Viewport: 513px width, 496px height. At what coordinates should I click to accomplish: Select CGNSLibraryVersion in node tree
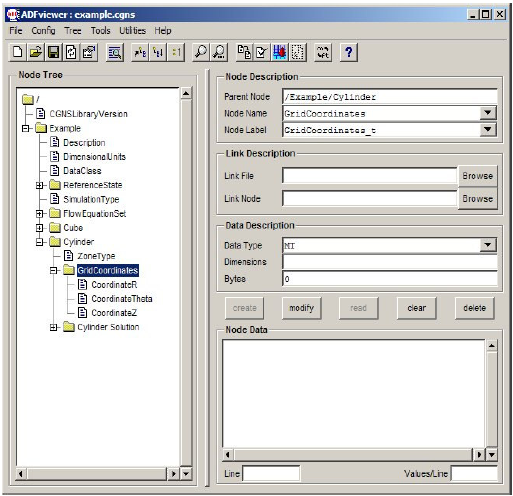click(x=88, y=114)
